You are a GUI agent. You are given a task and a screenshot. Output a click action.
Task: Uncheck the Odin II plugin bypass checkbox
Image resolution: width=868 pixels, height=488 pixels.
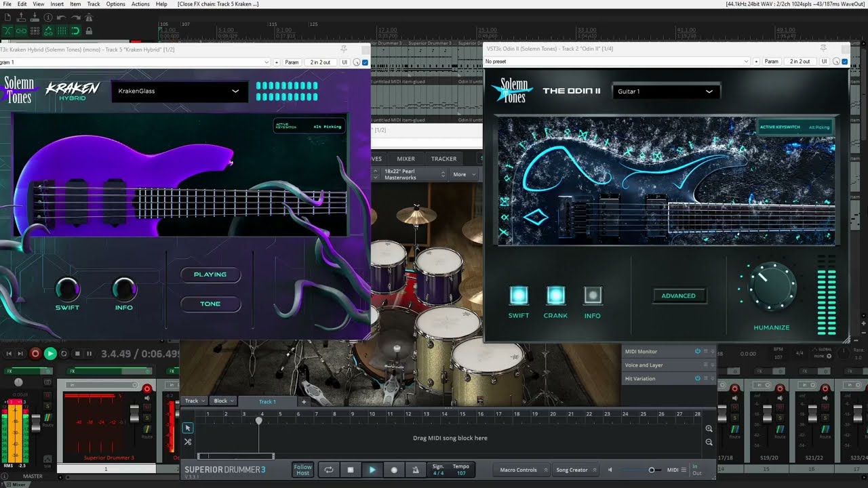click(844, 62)
